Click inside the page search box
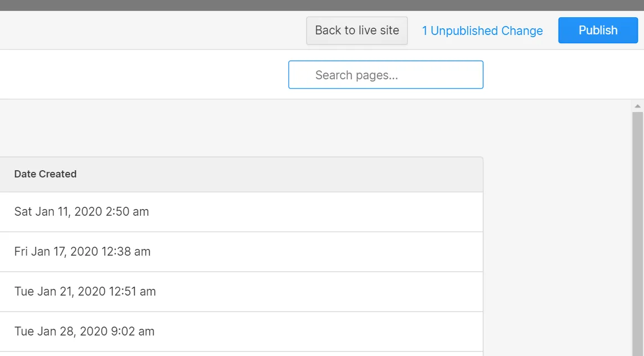Viewport: 644px width, 356px height. [x=386, y=75]
